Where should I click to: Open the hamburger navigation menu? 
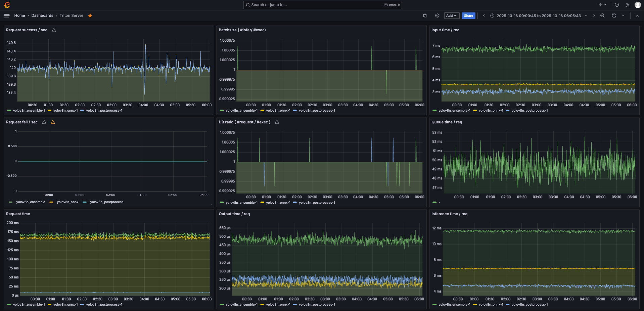click(7, 15)
